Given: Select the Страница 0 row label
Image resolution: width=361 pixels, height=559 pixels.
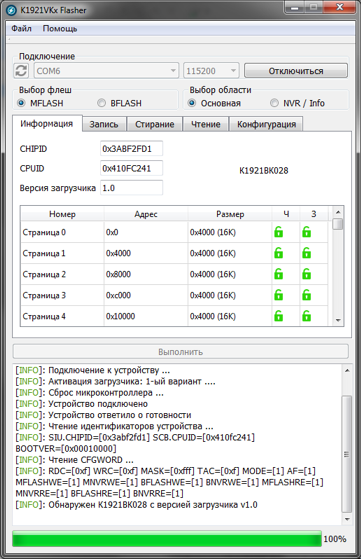Looking at the screenshot, I should [44, 232].
